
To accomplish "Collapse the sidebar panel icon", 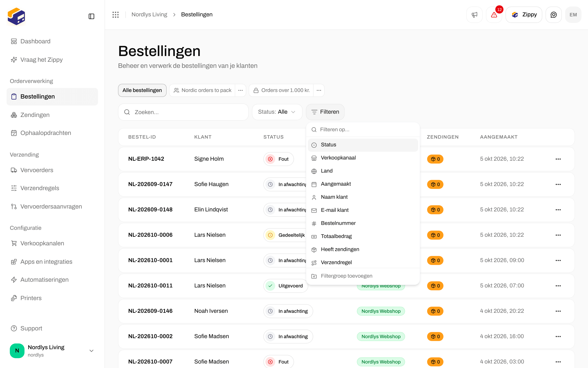I will tap(91, 16).
